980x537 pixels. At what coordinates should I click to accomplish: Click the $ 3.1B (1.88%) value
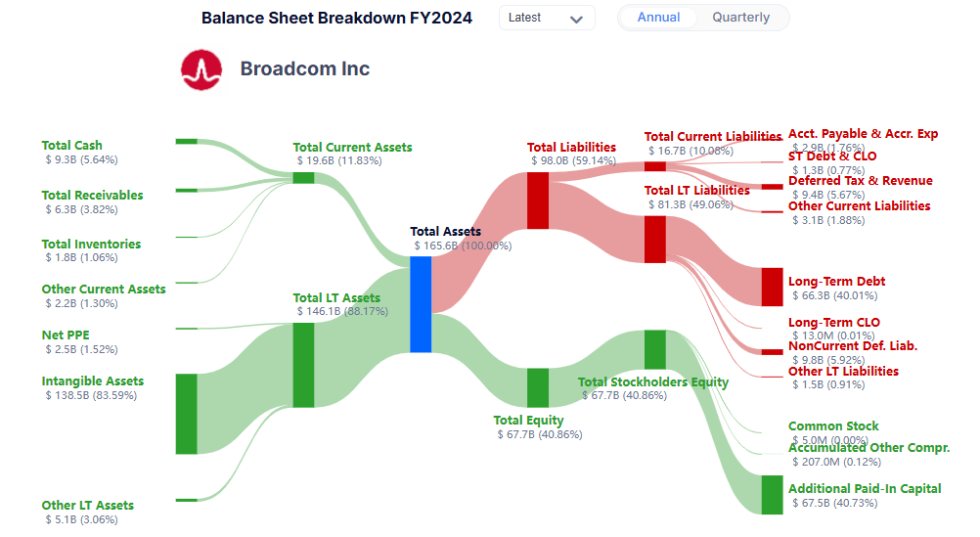828,220
